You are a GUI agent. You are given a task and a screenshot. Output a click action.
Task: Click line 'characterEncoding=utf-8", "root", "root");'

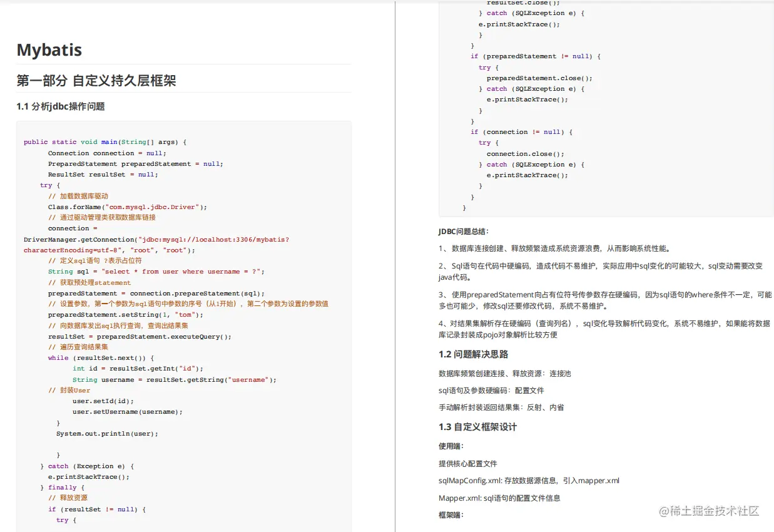[x=109, y=250]
